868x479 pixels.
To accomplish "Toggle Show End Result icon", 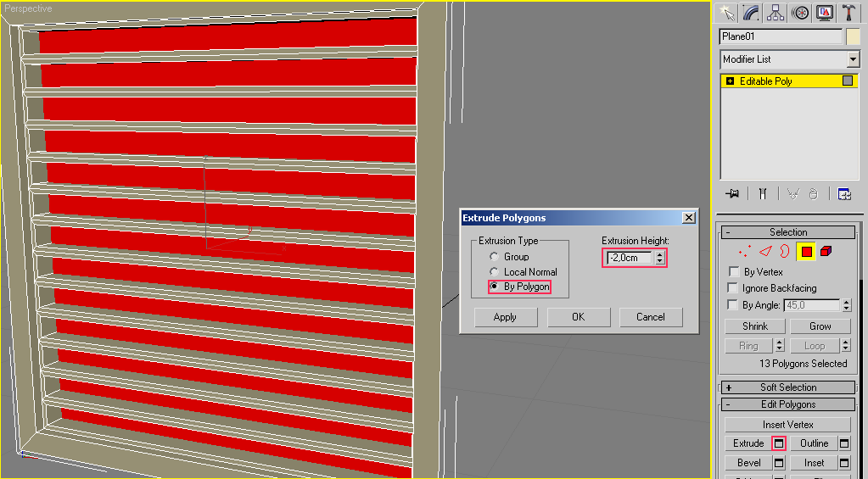I will tap(763, 193).
